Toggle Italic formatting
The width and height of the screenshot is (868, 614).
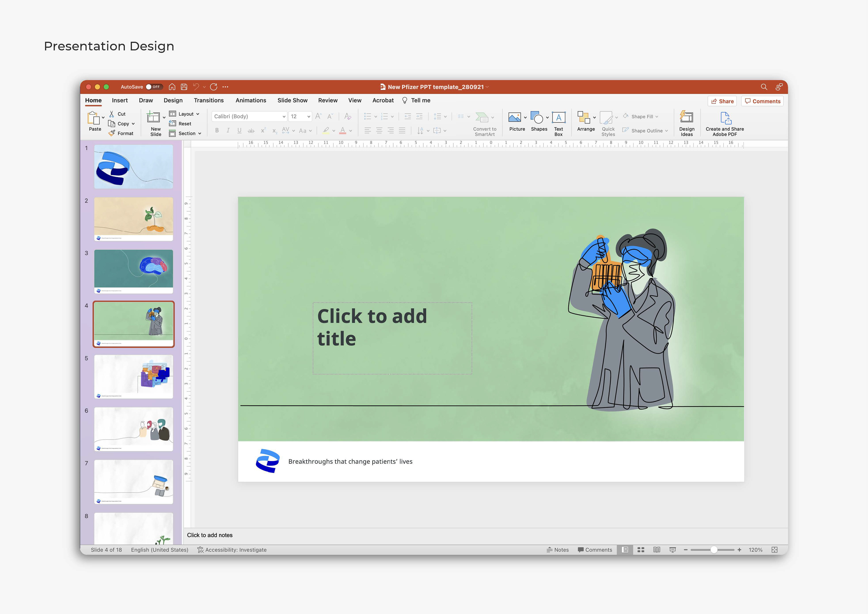(228, 130)
